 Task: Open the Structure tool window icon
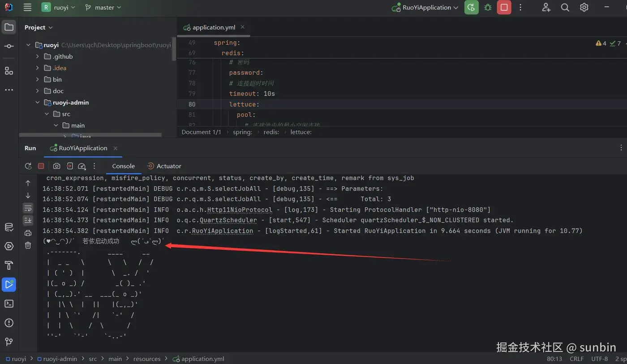click(9, 71)
